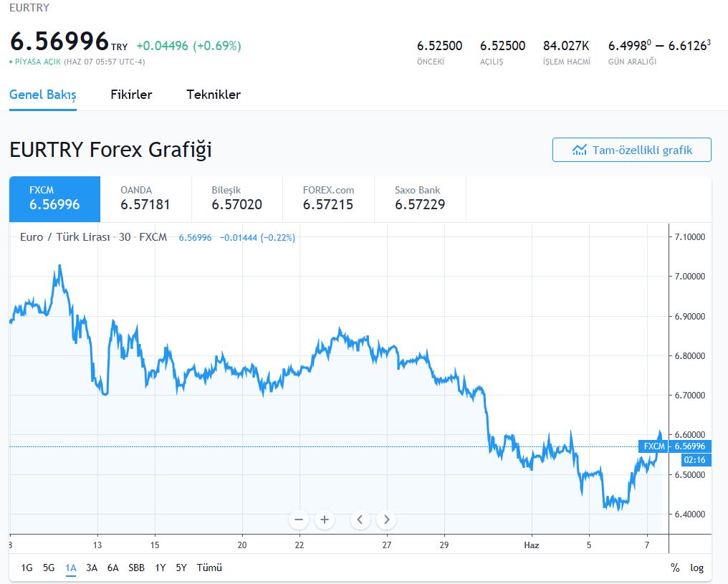Select the 5G time range
This screenshot has height=584, width=728.
49,568
